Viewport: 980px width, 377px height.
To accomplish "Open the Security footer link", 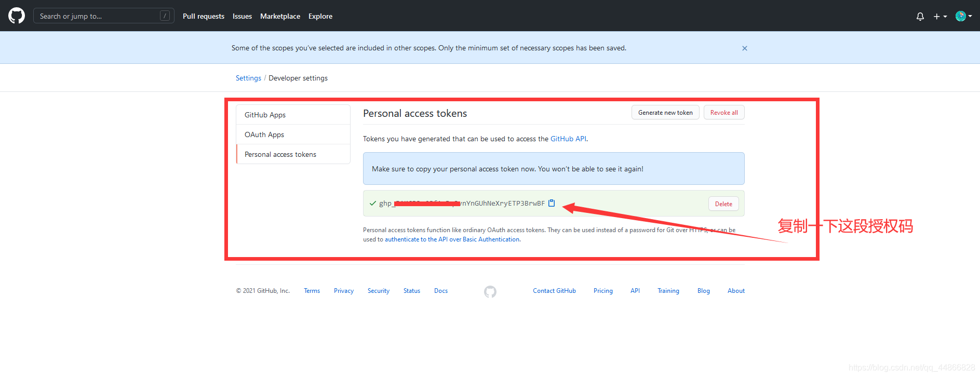I will tap(379, 291).
